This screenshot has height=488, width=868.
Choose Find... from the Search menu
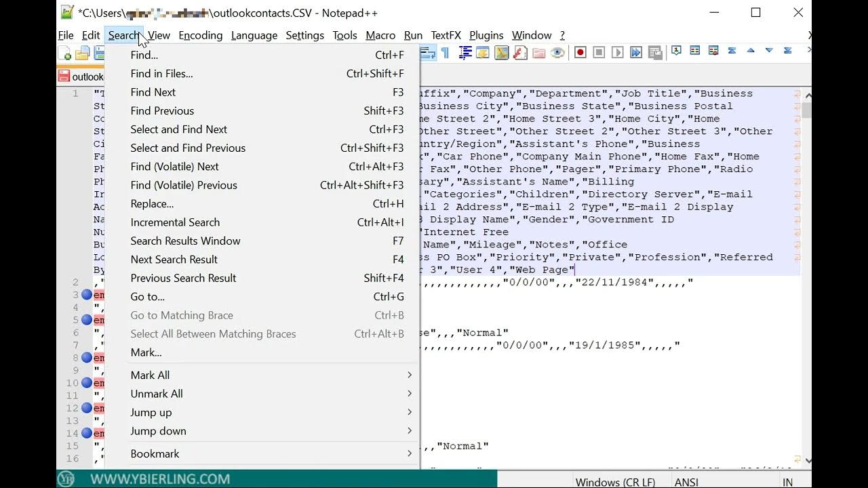click(x=262, y=55)
